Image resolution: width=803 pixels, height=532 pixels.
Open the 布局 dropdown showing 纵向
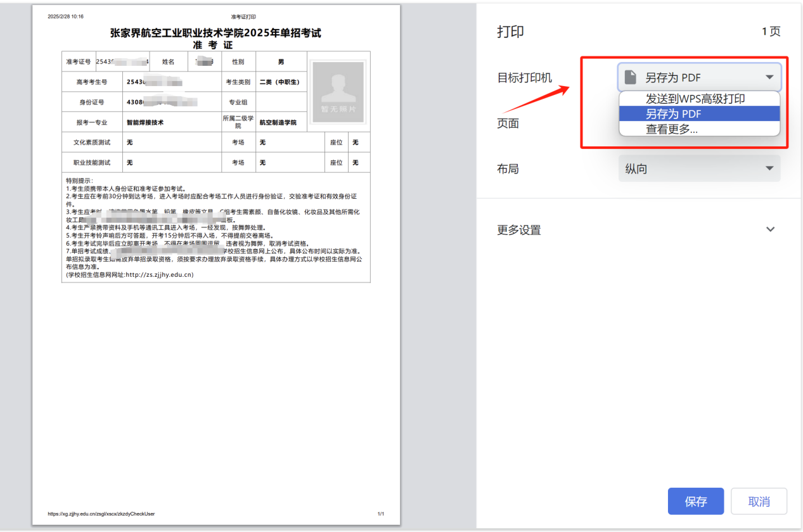(x=698, y=169)
